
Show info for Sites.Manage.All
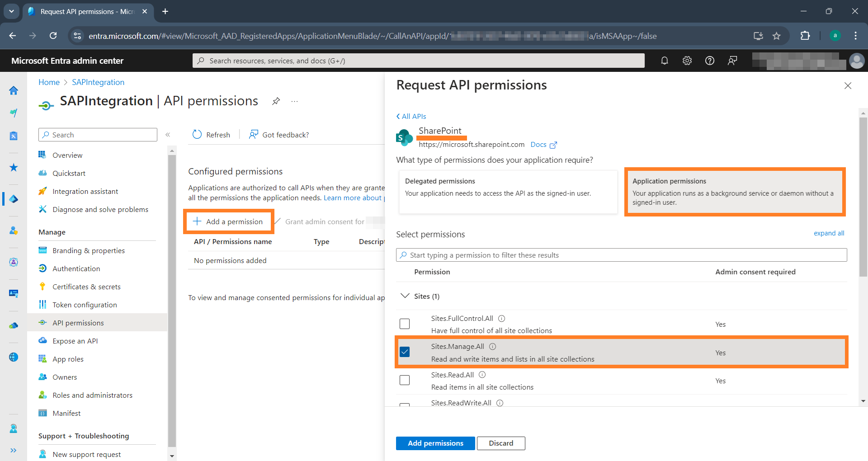point(492,347)
